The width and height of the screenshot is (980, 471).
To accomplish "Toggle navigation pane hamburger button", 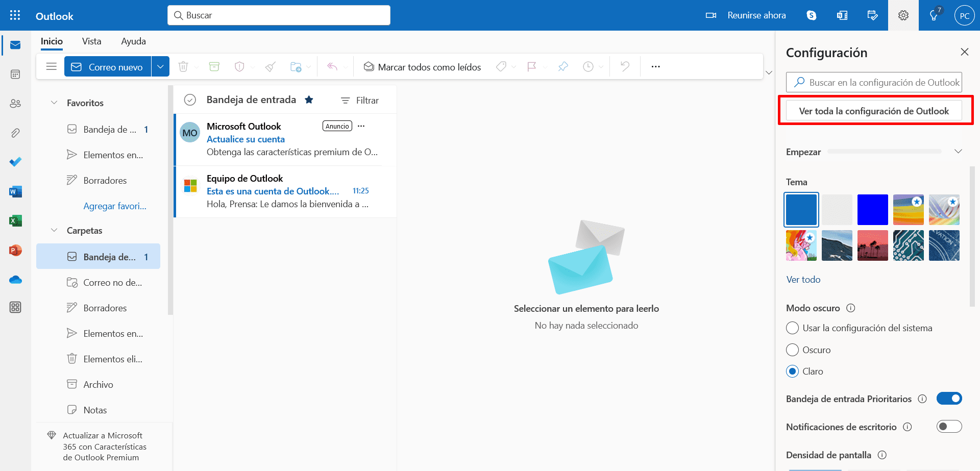I will pos(51,66).
